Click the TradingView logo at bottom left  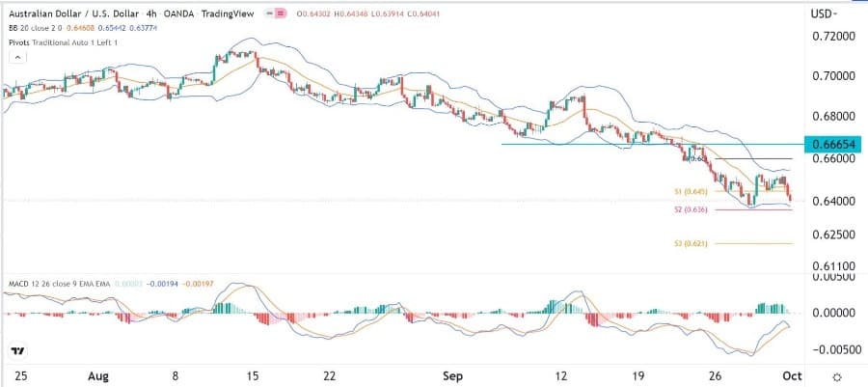click(18, 351)
